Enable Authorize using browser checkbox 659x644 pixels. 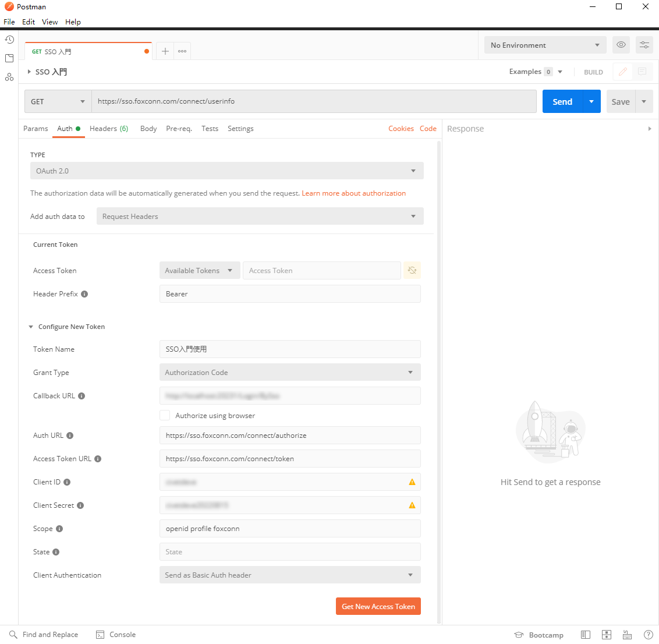coord(165,415)
